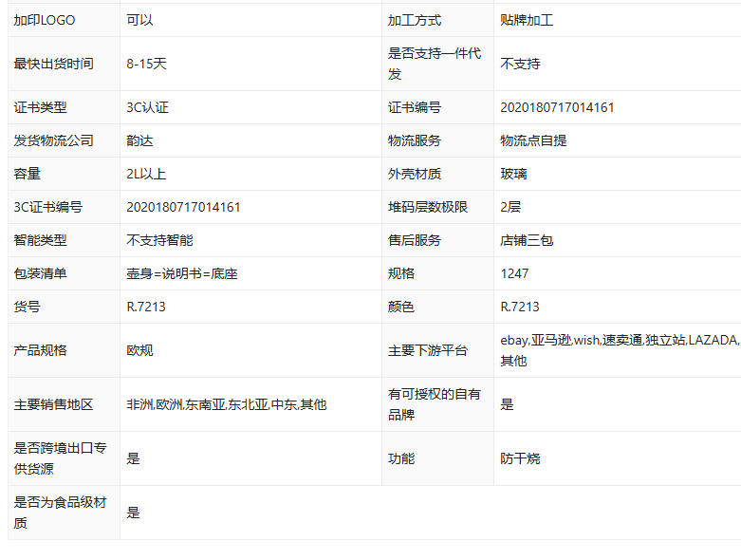Select the 壶身=说明书=底座 packing list

click(x=181, y=273)
